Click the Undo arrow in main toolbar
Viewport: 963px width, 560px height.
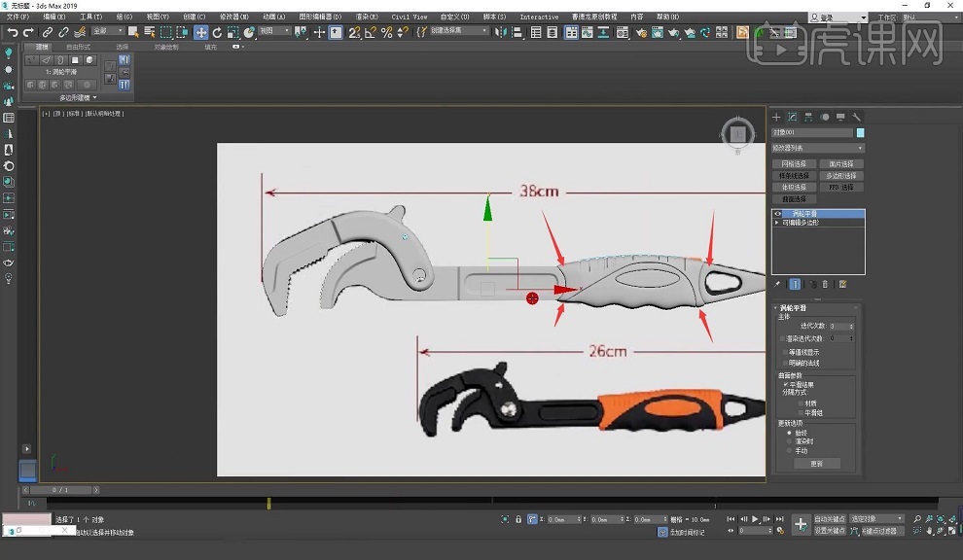click(12, 32)
